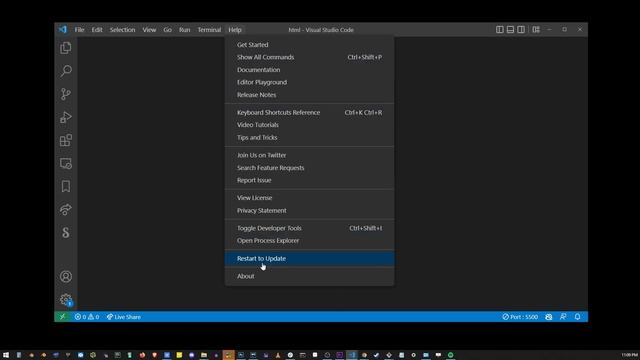
Task: Open Keyboard Shortcuts Reference
Action: click(x=309, y=112)
